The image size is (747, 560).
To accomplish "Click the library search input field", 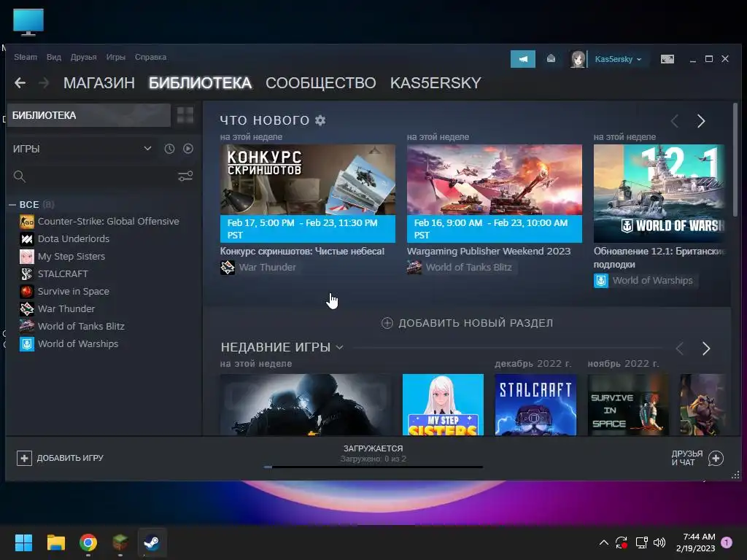I will [100, 176].
